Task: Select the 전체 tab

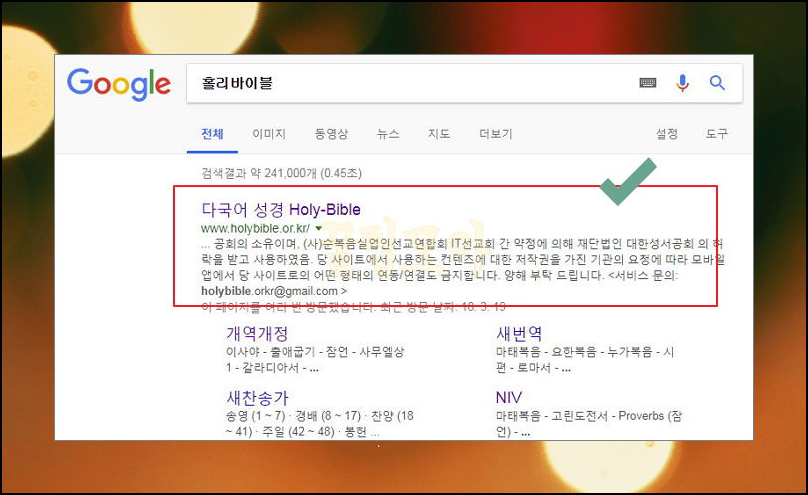Action: [x=212, y=134]
